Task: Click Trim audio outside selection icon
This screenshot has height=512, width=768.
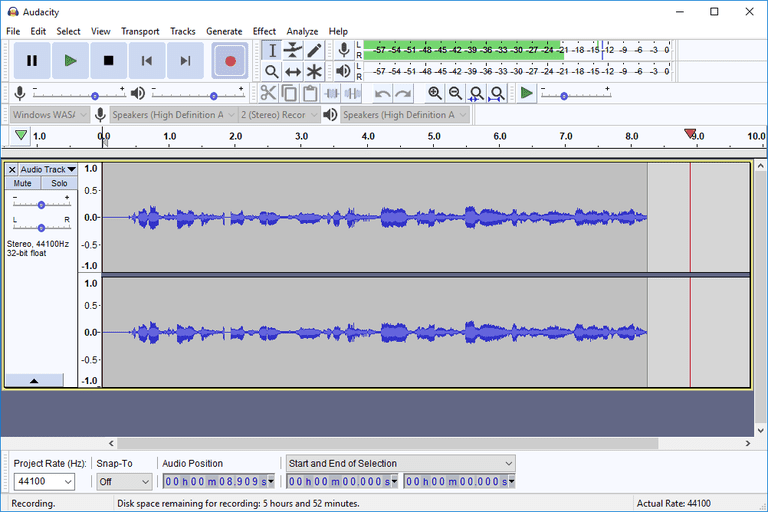Action: coord(332,93)
